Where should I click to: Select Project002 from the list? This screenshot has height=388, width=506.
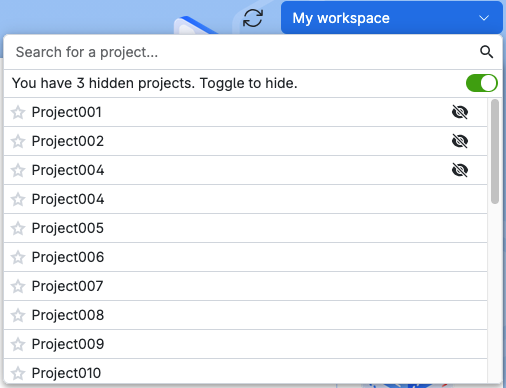pyautogui.click(x=245, y=141)
